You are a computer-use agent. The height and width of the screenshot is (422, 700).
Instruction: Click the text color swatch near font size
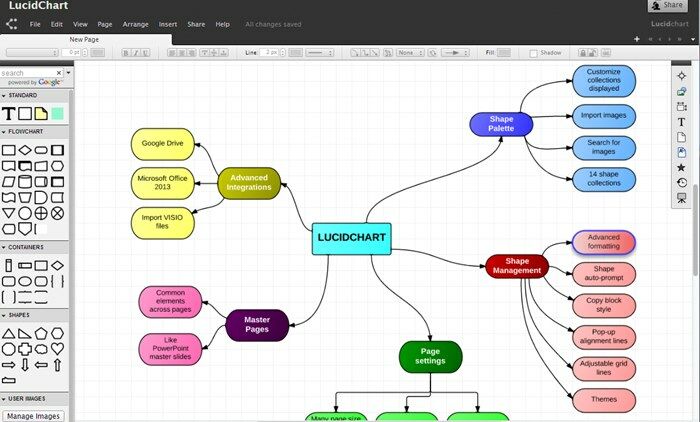[x=97, y=53]
